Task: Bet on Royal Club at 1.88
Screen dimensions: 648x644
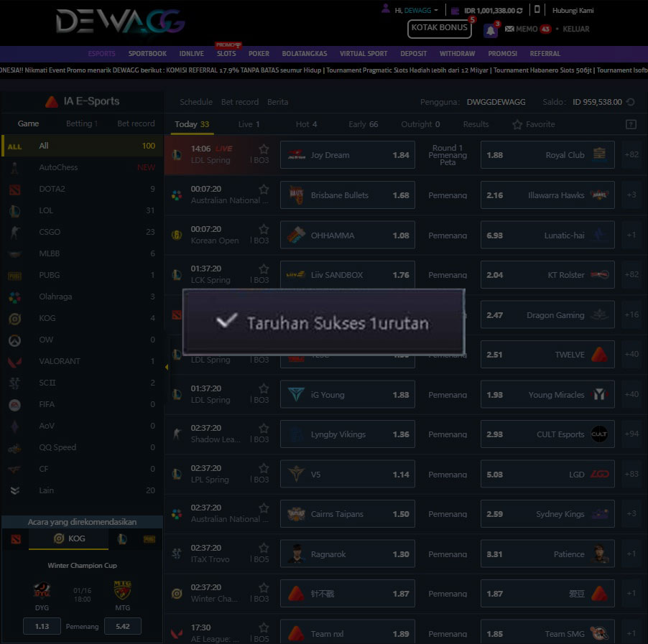Action: tap(547, 155)
